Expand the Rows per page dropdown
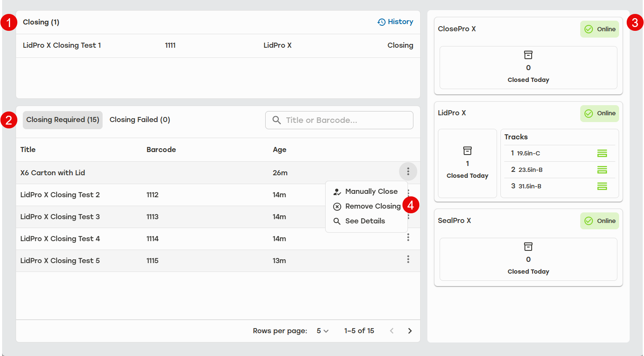This screenshot has height=356, width=644. pyautogui.click(x=323, y=331)
